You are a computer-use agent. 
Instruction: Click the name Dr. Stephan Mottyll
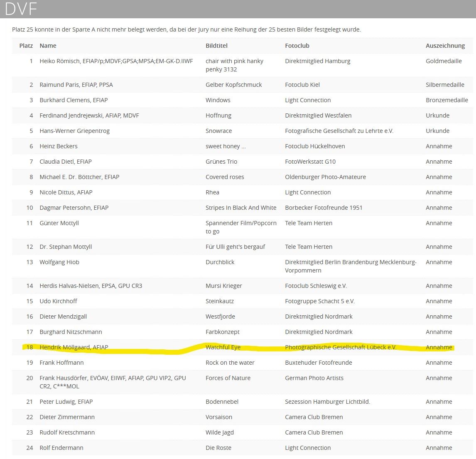[x=66, y=247]
